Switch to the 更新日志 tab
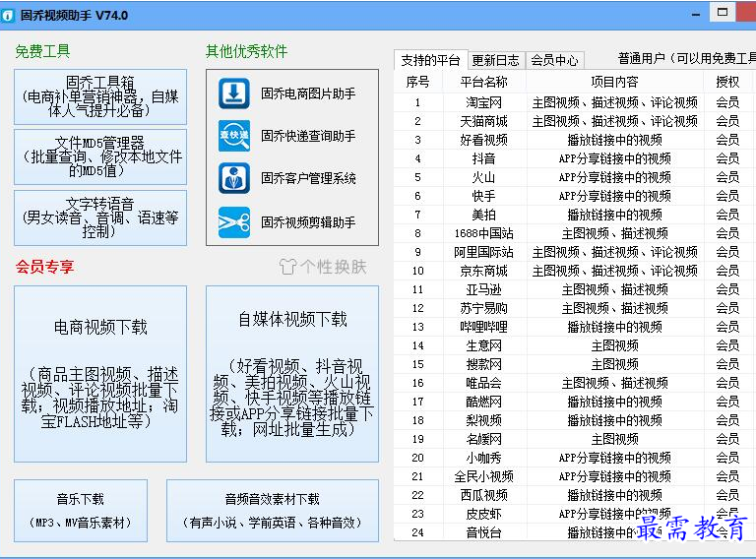Screen dimensions: 756x559 point(496,60)
